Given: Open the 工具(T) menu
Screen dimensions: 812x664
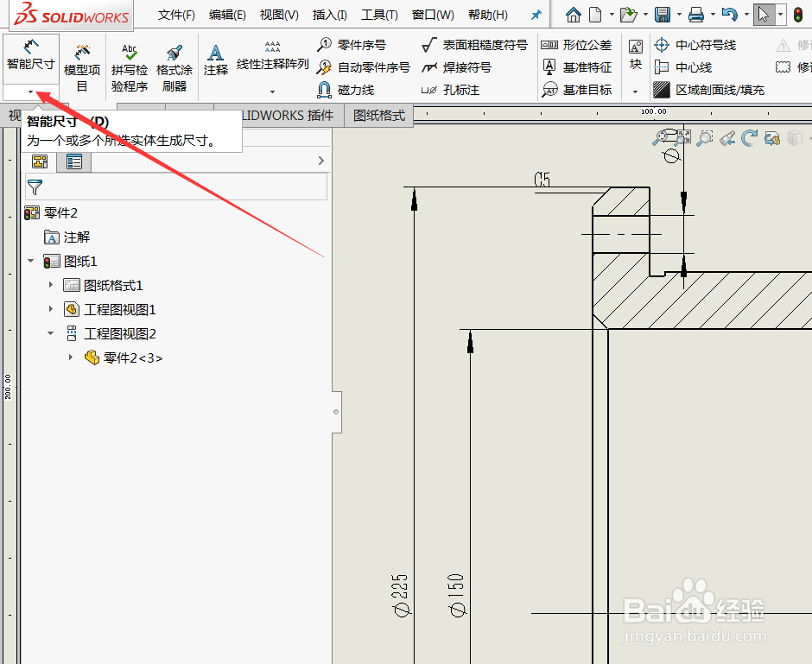Looking at the screenshot, I should [379, 15].
